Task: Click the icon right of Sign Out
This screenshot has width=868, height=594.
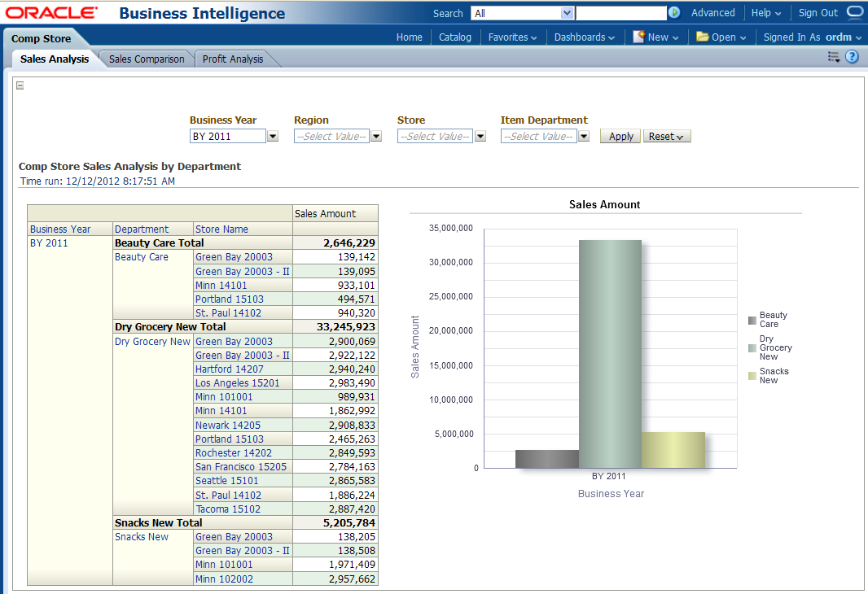Action: [855, 12]
